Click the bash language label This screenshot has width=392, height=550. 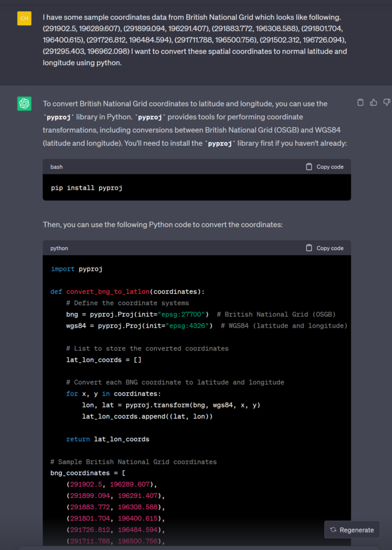(x=57, y=167)
